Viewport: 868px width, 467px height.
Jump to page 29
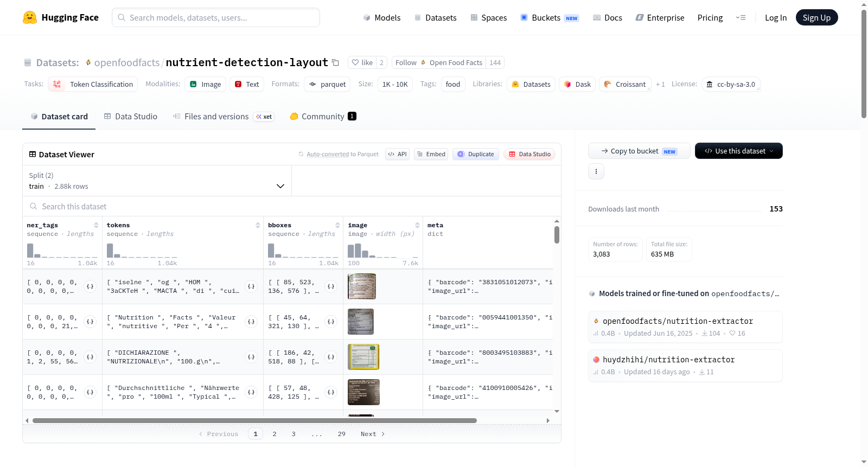[x=341, y=434]
